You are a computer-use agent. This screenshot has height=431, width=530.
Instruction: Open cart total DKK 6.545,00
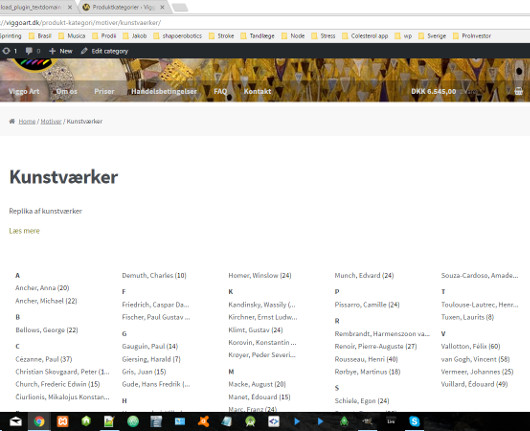[x=433, y=91]
